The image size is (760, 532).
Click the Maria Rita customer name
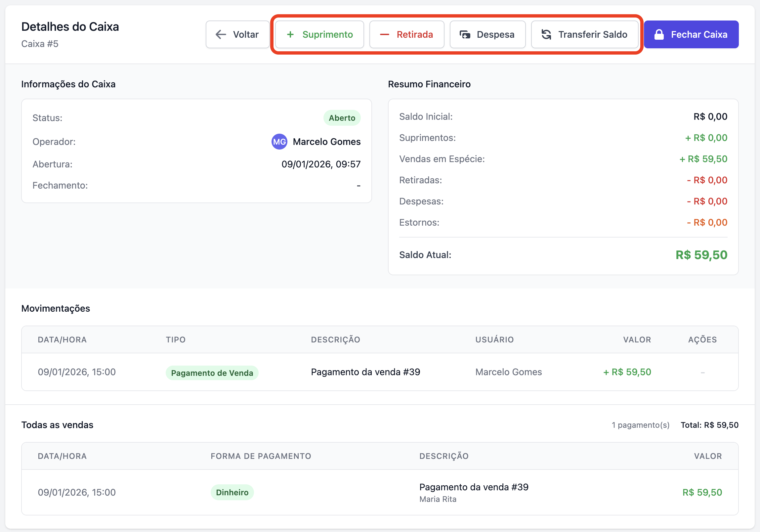(x=438, y=499)
